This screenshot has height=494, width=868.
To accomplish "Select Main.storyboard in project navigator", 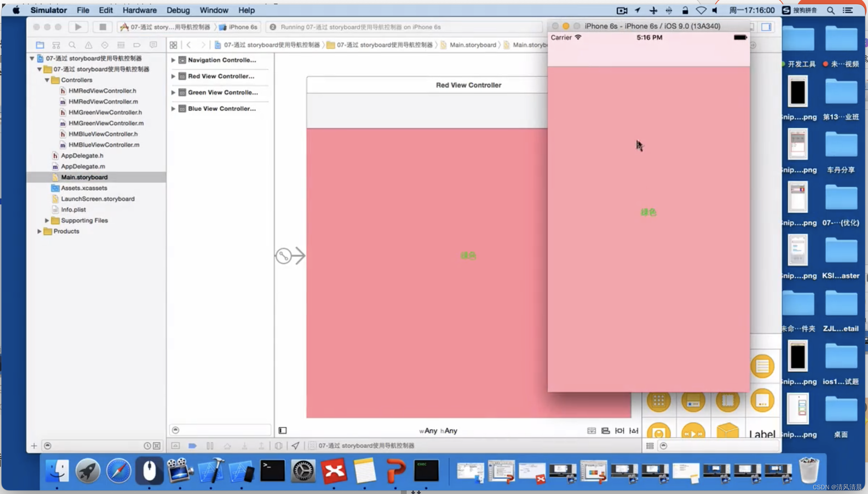I will pyautogui.click(x=84, y=177).
